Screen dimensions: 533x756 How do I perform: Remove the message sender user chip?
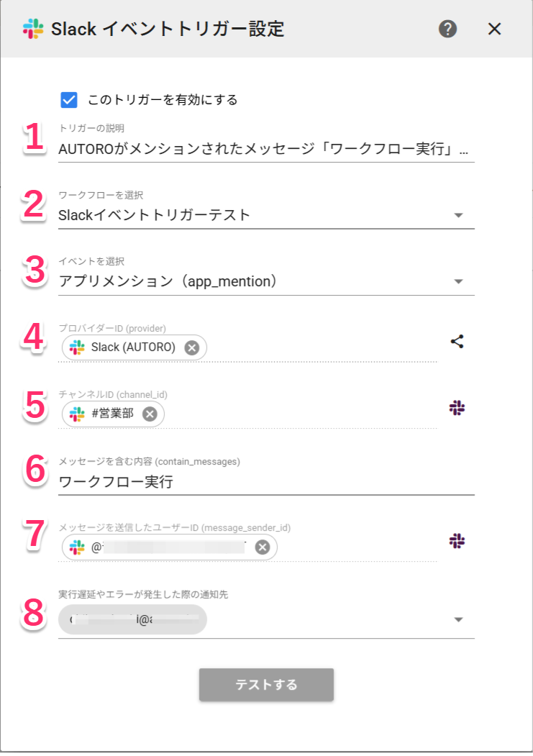tap(262, 547)
